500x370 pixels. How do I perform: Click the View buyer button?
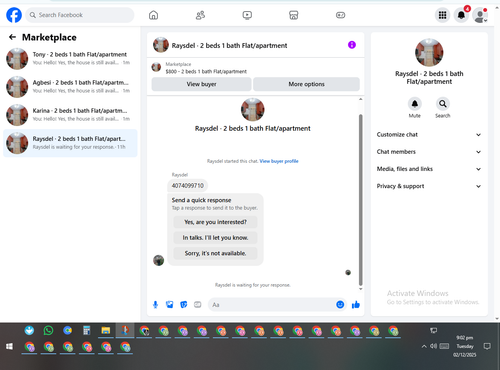pyautogui.click(x=201, y=84)
